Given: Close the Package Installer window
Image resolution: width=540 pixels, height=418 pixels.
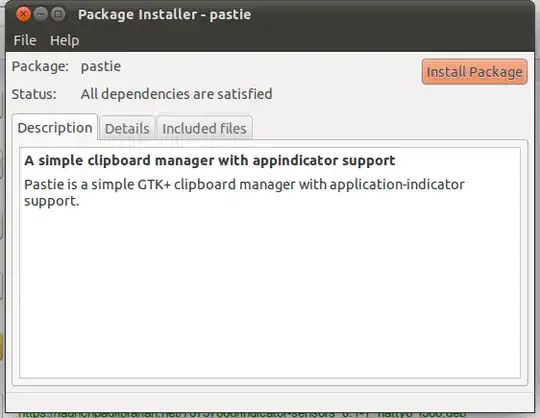Looking at the screenshot, I should (23, 14).
